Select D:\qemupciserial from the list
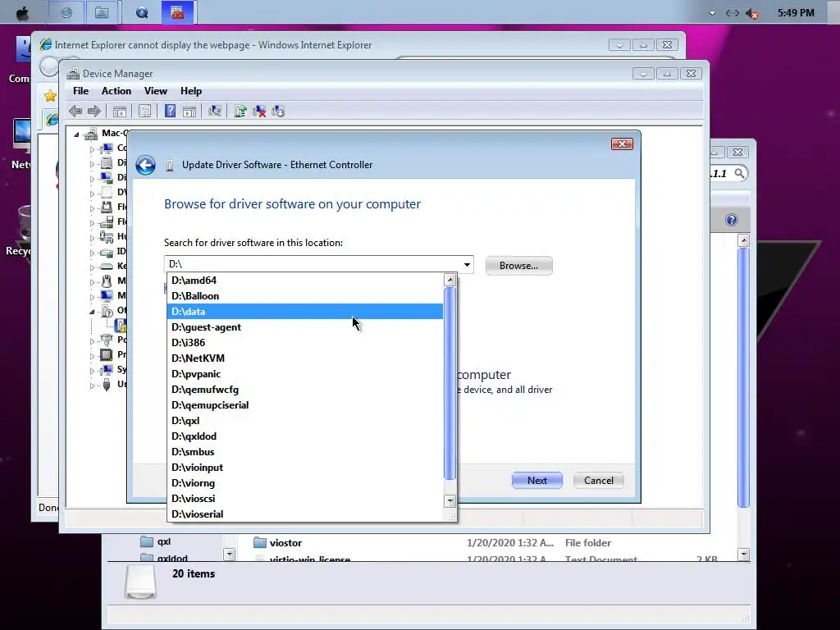 pyautogui.click(x=305, y=405)
